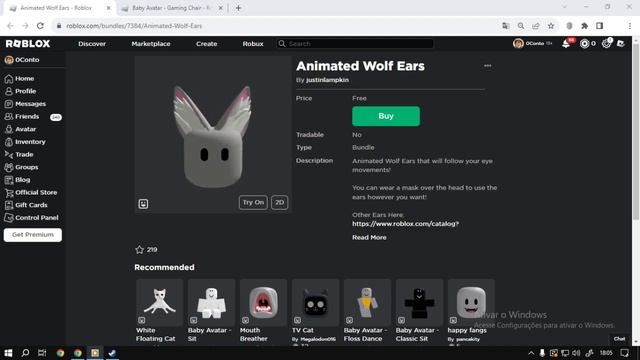Click the avatar emote icon in preview
640x360 pixels.
(143, 204)
